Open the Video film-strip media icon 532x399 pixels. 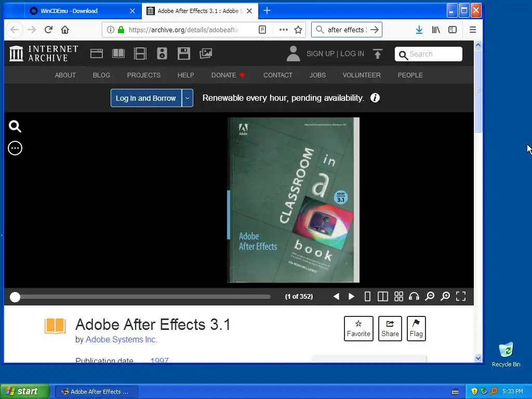(x=140, y=54)
